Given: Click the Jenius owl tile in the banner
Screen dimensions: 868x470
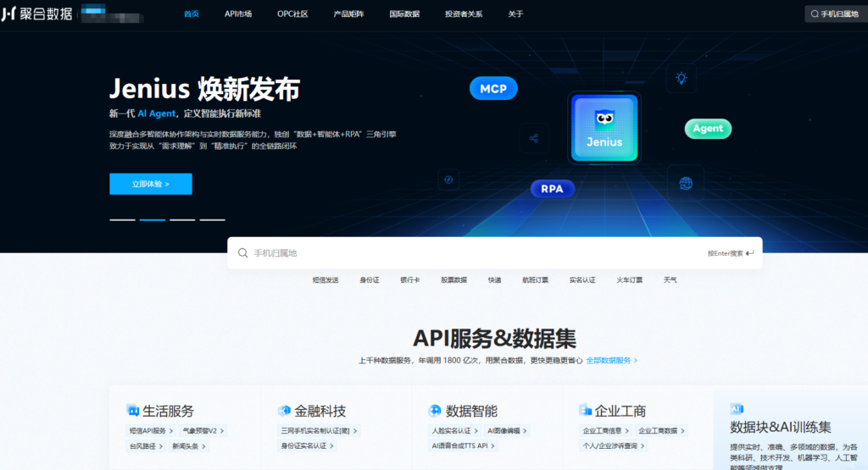Looking at the screenshot, I should click(604, 128).
